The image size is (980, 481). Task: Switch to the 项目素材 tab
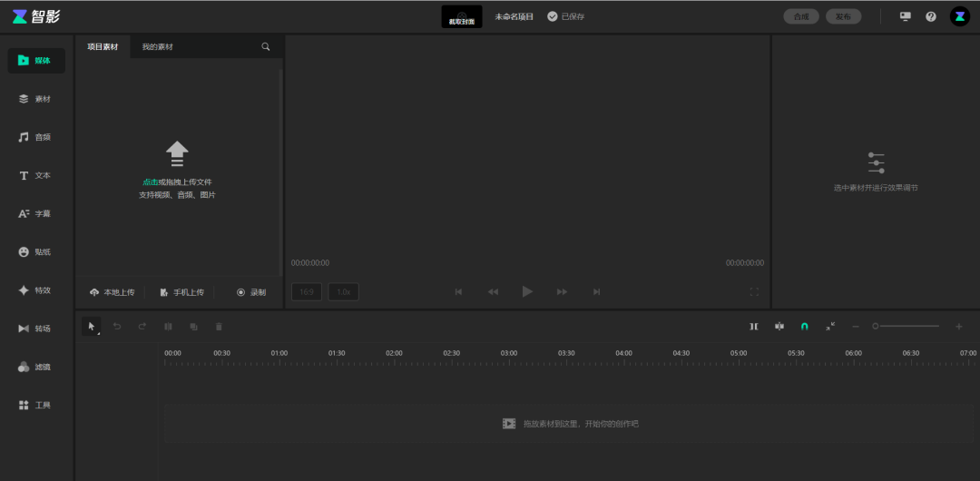tap(103, 46)
